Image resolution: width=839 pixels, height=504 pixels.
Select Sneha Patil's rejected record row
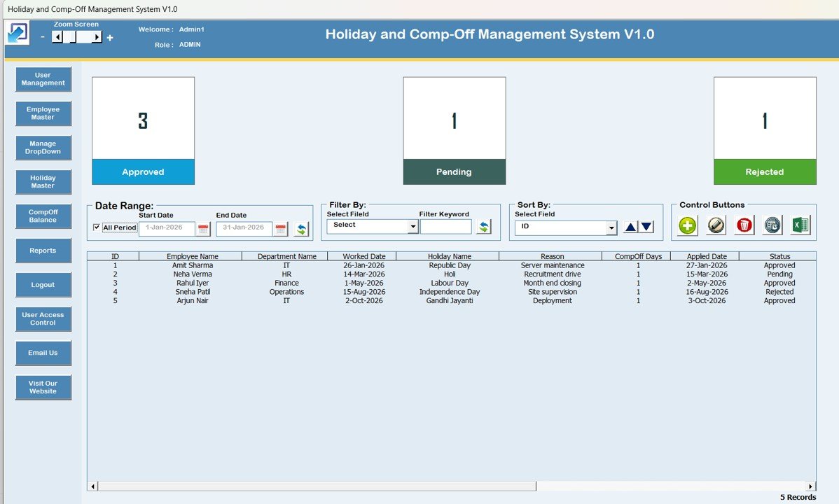350,291
